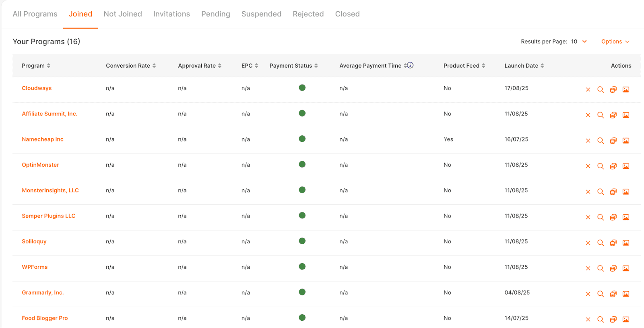Click the magnifier icon for Affiliate Summit
The width and height of the screenshot is (644, 328).
coord(601,115)
